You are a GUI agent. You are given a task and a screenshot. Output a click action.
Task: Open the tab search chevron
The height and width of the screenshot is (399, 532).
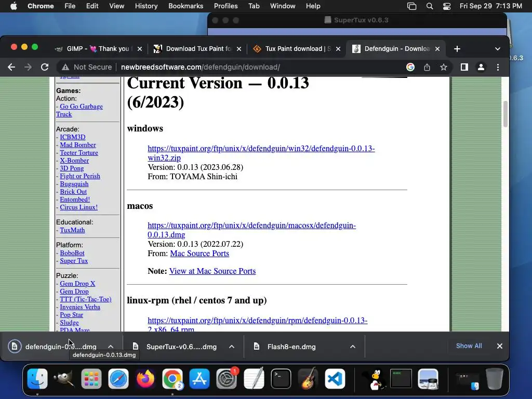(497, 49)
